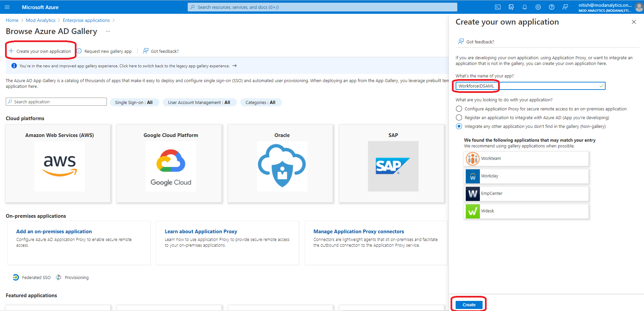Click the Wdesk suggestion text
Viewport: 644px width, 311px height.
tap(488, 211)
